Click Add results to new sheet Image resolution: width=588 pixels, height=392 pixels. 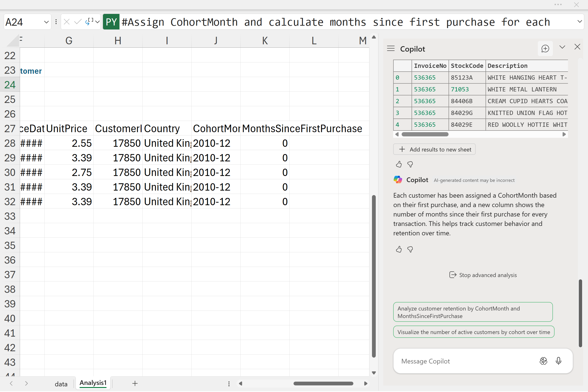434,150
